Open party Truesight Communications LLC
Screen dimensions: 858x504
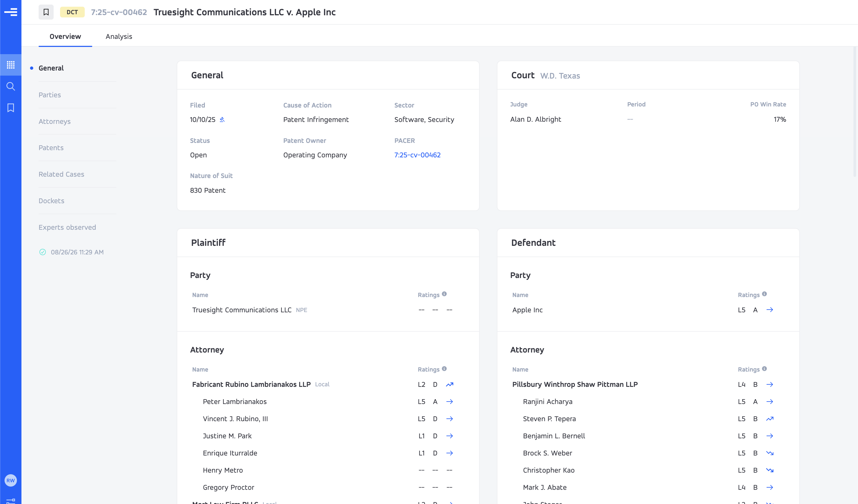(x=242, y=310)
